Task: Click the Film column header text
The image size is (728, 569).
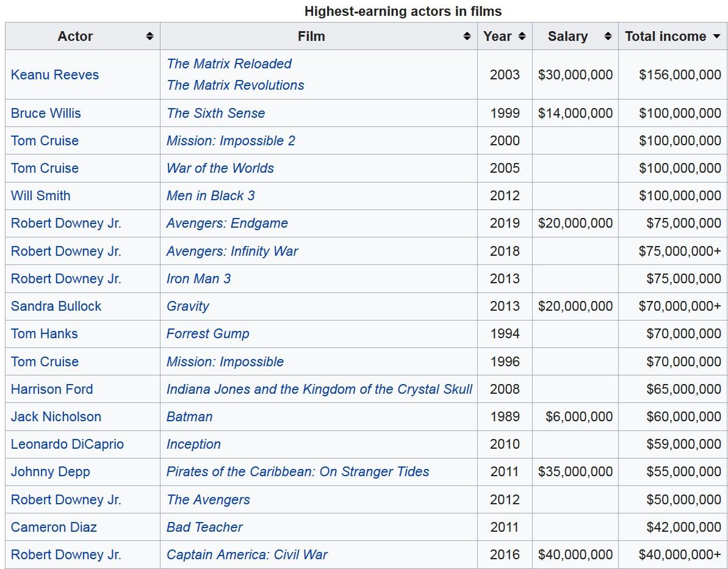Action: point(311,36)
